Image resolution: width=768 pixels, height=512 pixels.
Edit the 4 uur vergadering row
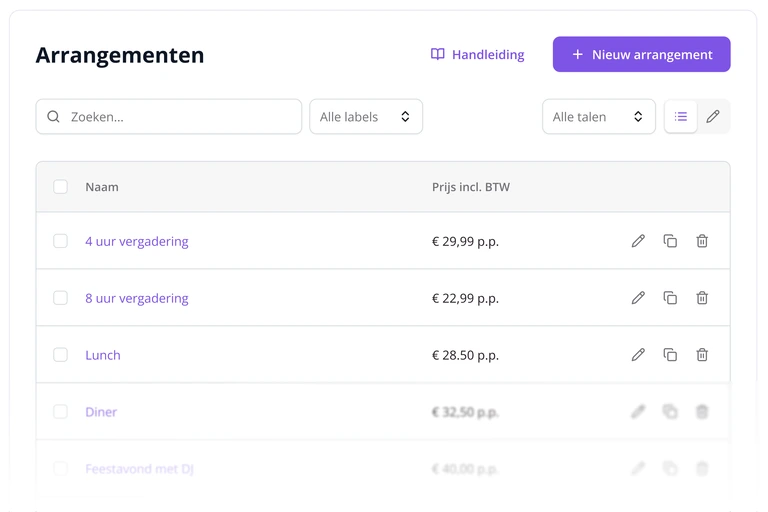[638, 241]
